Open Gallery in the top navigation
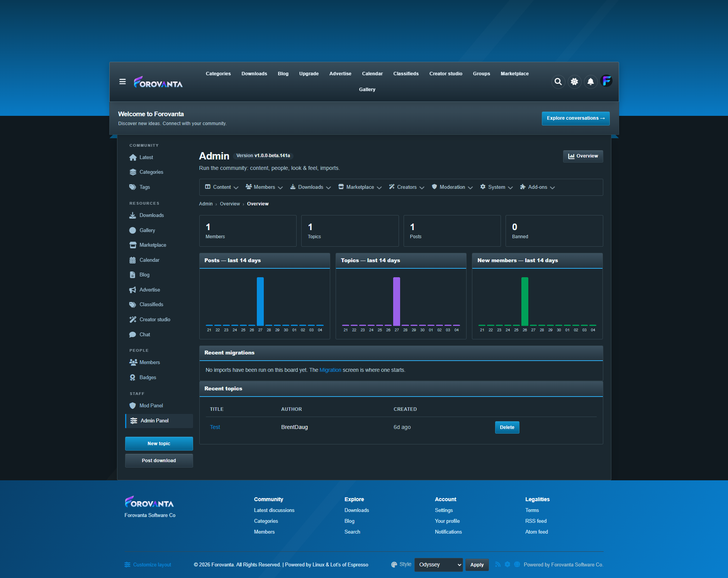This screenshot has width=728, height=578. 367,90
